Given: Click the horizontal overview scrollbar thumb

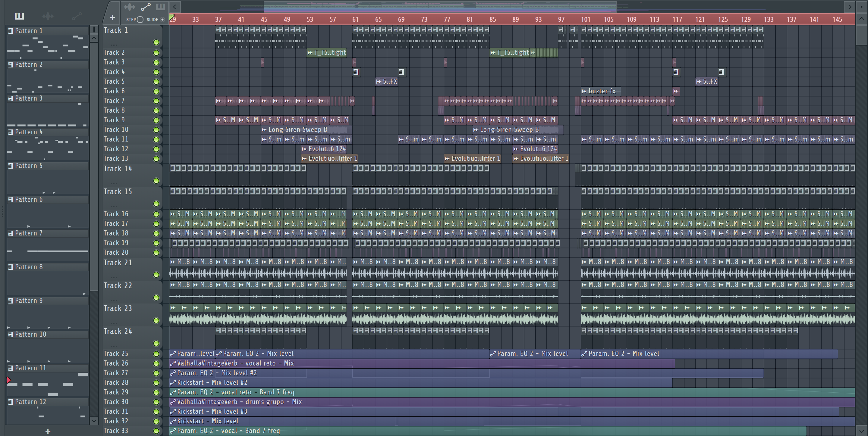Looking at the screenshot, I should tap(440, 6).
